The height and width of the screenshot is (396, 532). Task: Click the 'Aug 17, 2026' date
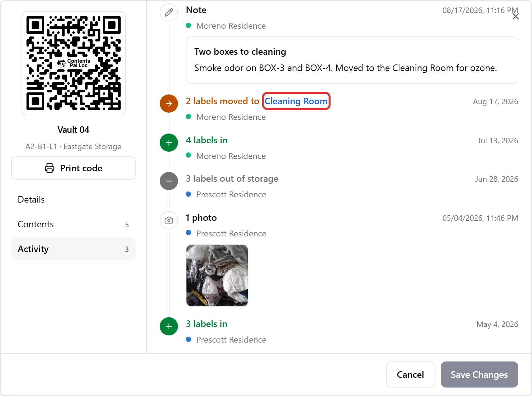click(x=495, y=102)
